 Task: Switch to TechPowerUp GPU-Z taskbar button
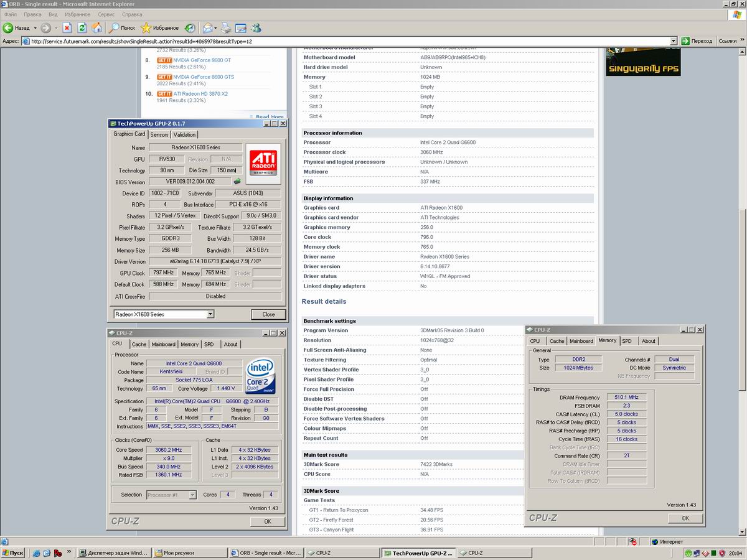click(417, 553)
